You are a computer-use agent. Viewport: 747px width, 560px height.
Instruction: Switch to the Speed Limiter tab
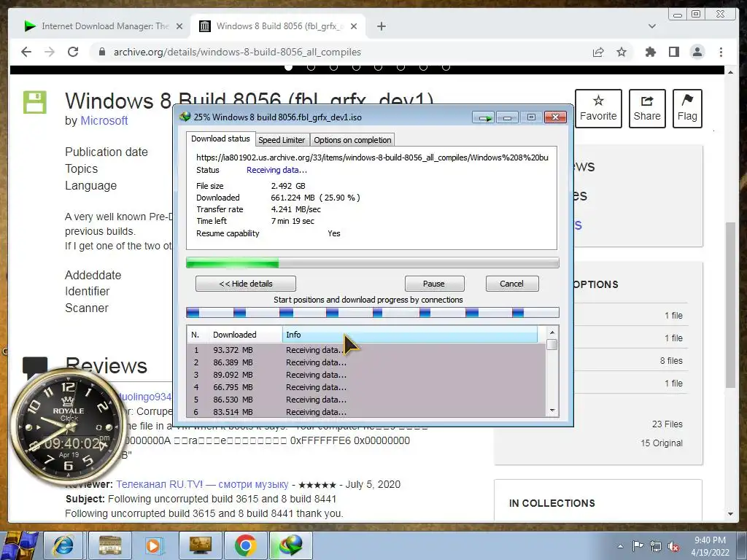pos(281,140)
